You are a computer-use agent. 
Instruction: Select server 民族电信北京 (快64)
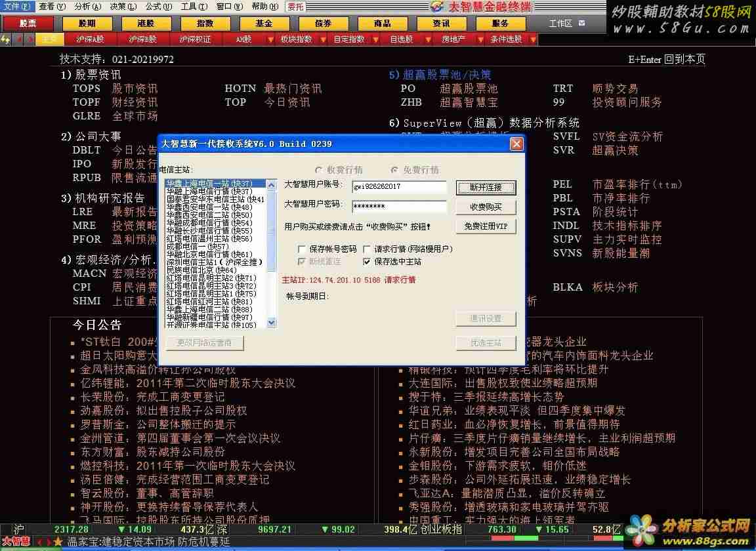(201, 270)
